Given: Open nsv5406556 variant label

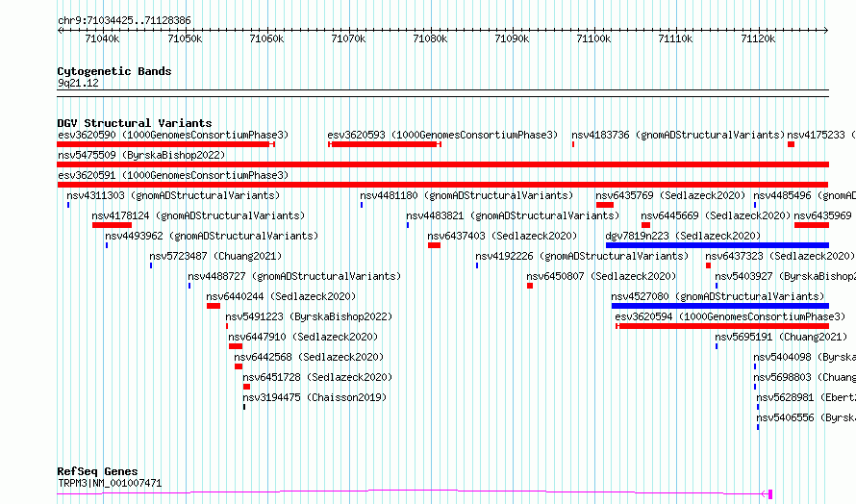Looking at the screenshot, I should (806, 417).
